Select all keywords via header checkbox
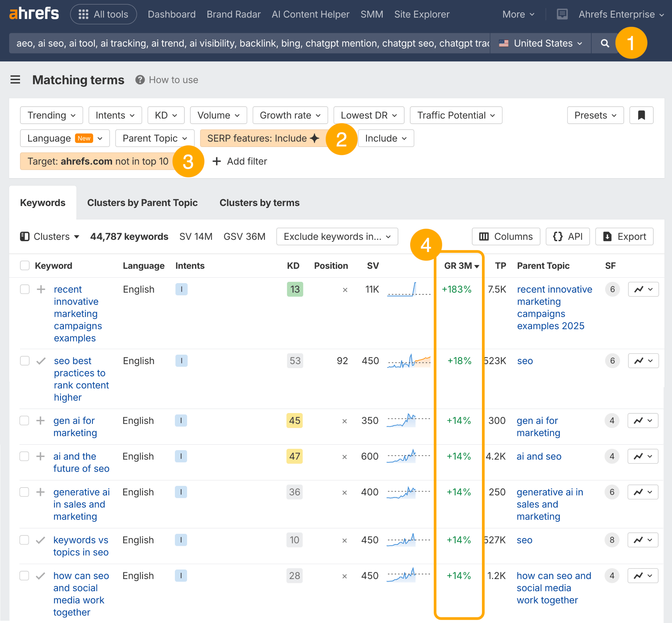Image resolution: width=672 pixels, height=623 pixels. coord(24,265)
